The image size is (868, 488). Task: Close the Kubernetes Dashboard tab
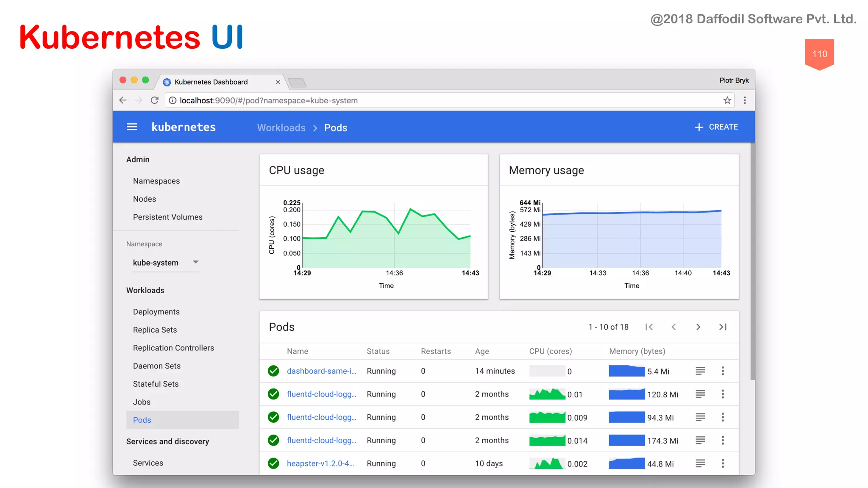point(278,82)
